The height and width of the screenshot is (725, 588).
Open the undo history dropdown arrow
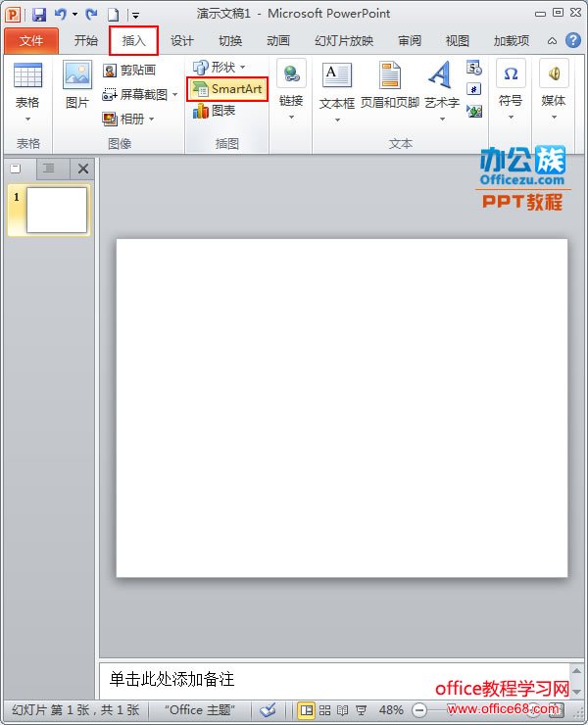tap(74, 15)
